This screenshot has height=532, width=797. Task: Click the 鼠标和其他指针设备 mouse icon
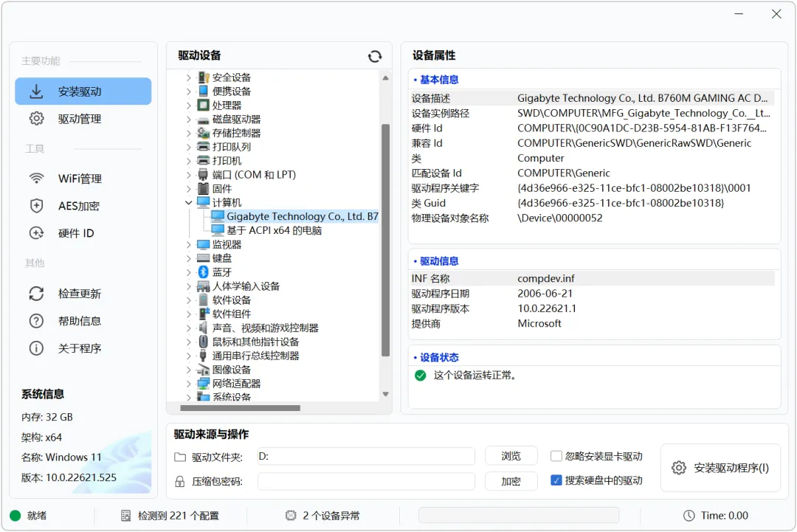coord(204,342)
